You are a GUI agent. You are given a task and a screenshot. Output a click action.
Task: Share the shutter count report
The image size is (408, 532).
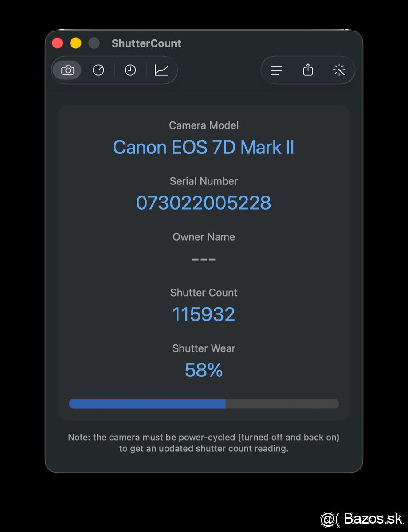(x=308, y=70)
